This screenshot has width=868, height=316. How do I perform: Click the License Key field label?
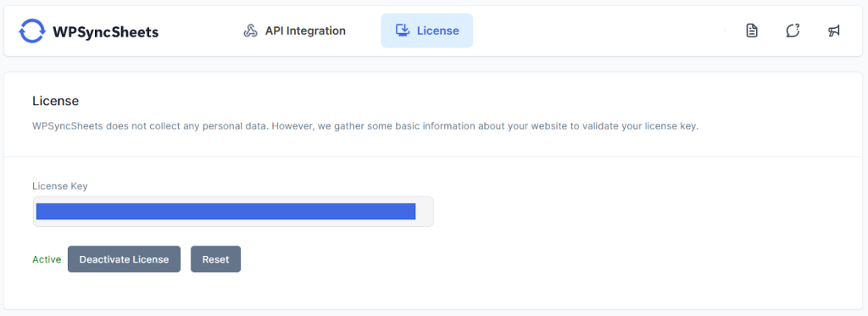(x=60, y=186)
